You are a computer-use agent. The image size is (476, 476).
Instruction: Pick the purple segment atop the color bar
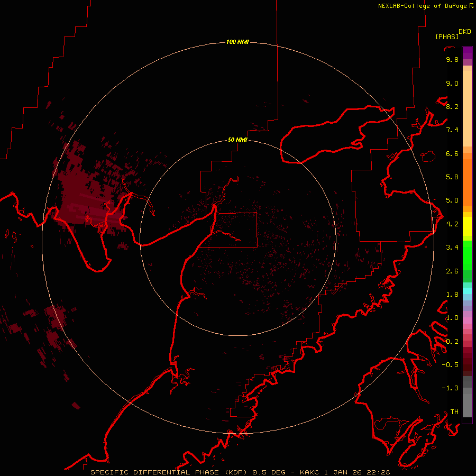click(467, 53)
